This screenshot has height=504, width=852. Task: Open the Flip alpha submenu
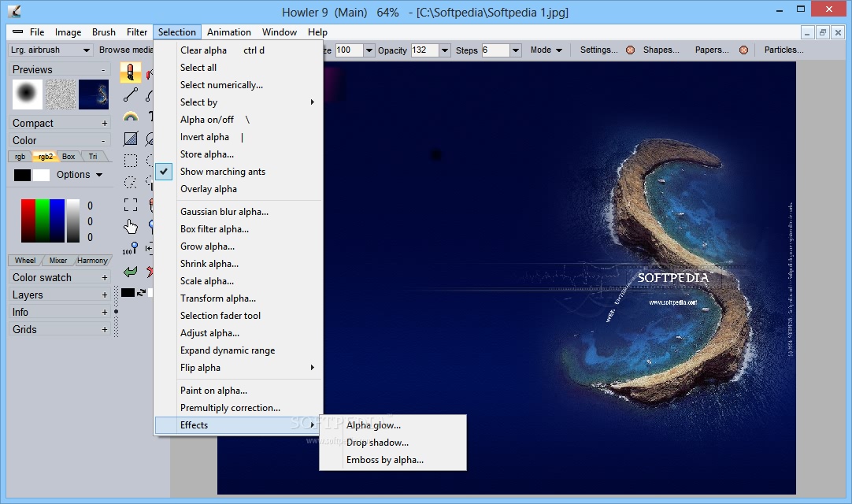239,368
